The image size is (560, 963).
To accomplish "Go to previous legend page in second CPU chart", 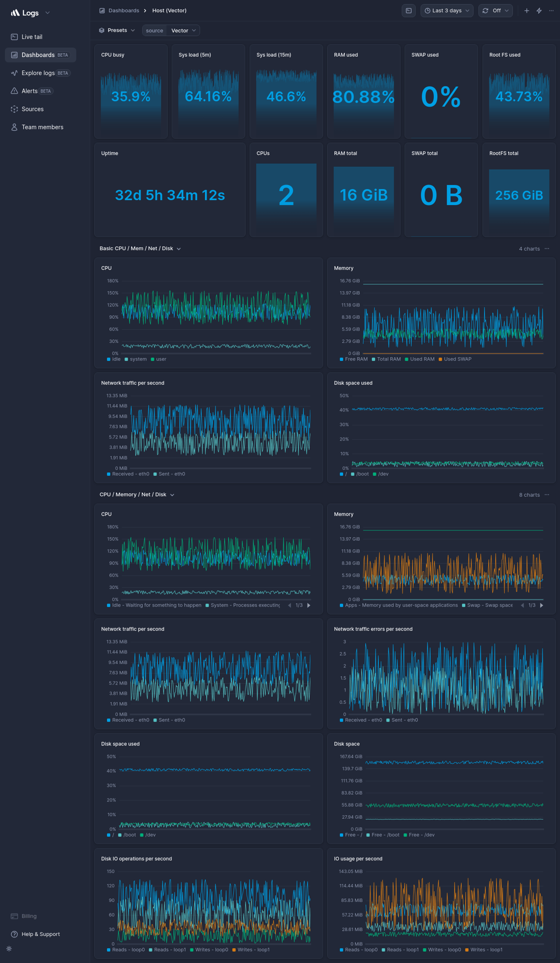I will [x=290, y=605].
